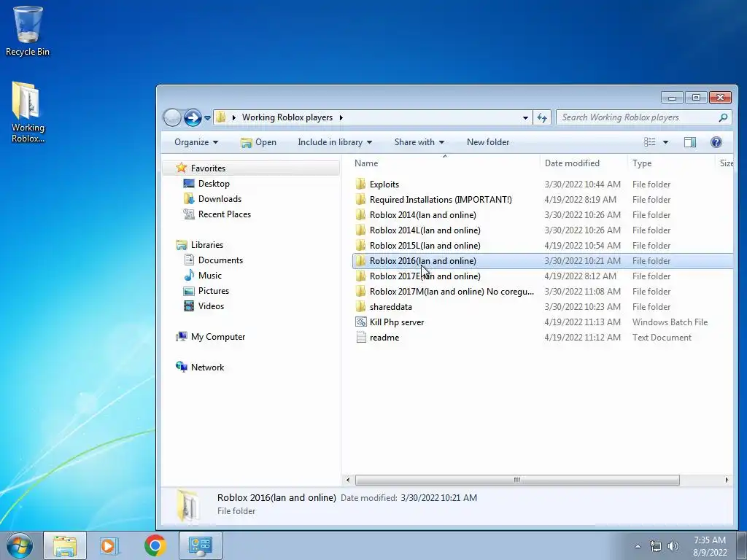Show hidden tray icons arrow
Viewport: 747px width, 560px height.
coord(638,546)
